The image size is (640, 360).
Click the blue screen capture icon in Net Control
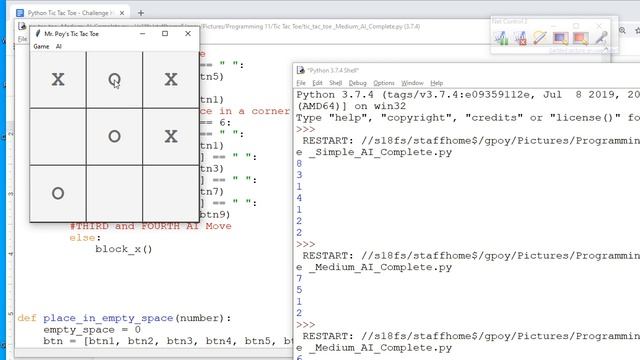[560, 38]
